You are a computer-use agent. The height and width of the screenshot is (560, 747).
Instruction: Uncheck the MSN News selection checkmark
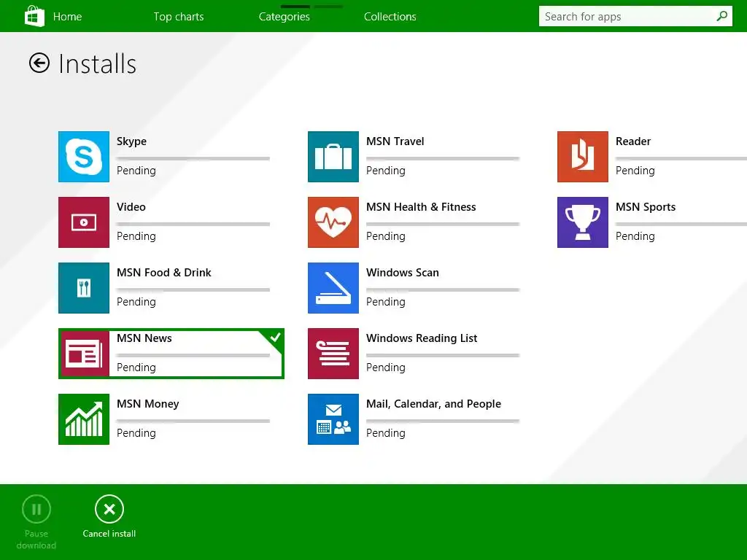point(275,338)
